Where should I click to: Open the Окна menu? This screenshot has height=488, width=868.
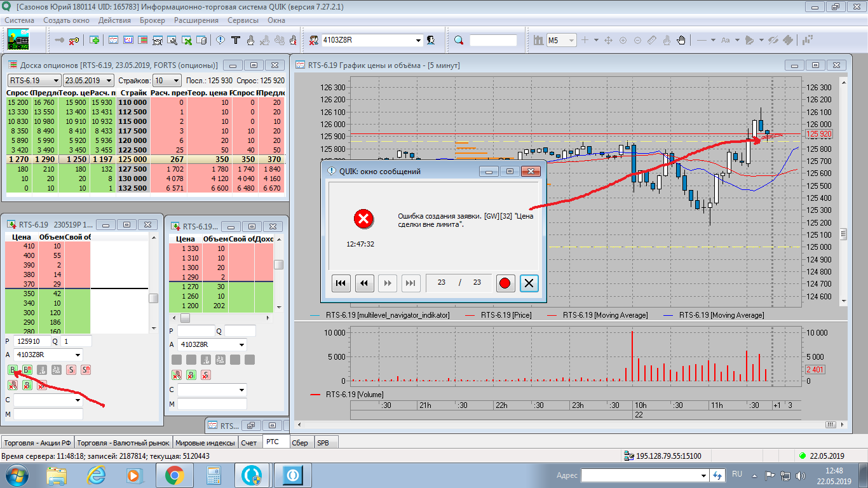point(276,20)
